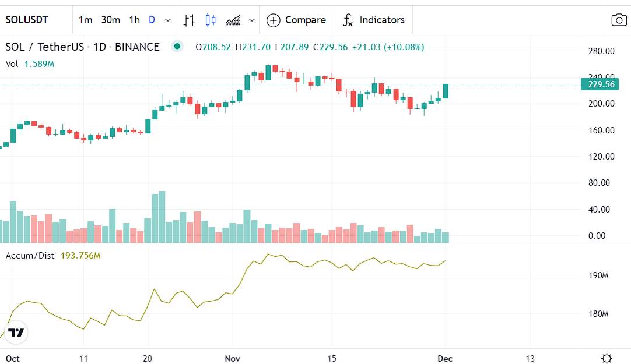Screen dimensions: 631x364
Task: Switch to the 1h interval
Action: (134, 20)
